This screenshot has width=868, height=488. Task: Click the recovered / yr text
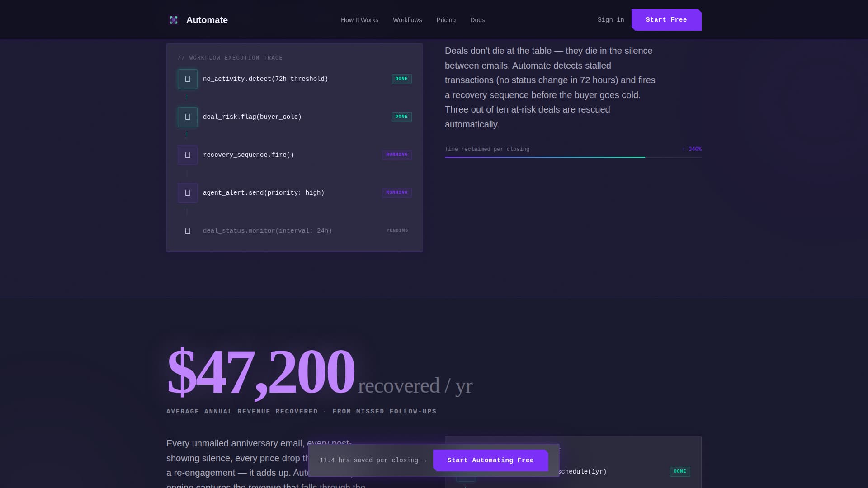415,386
